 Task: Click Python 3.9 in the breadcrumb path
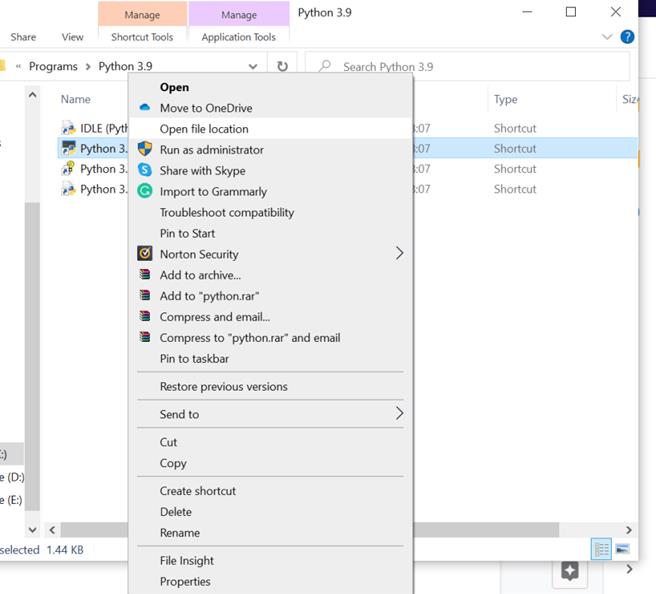coord(126,66)
